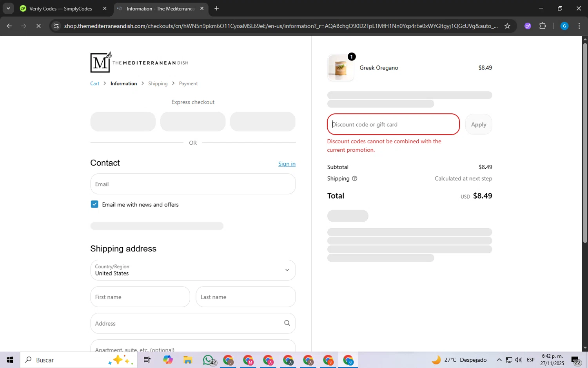This screenshot has width=588, height=368.
Task: Click the First name field
Action: tap(140, 297)
